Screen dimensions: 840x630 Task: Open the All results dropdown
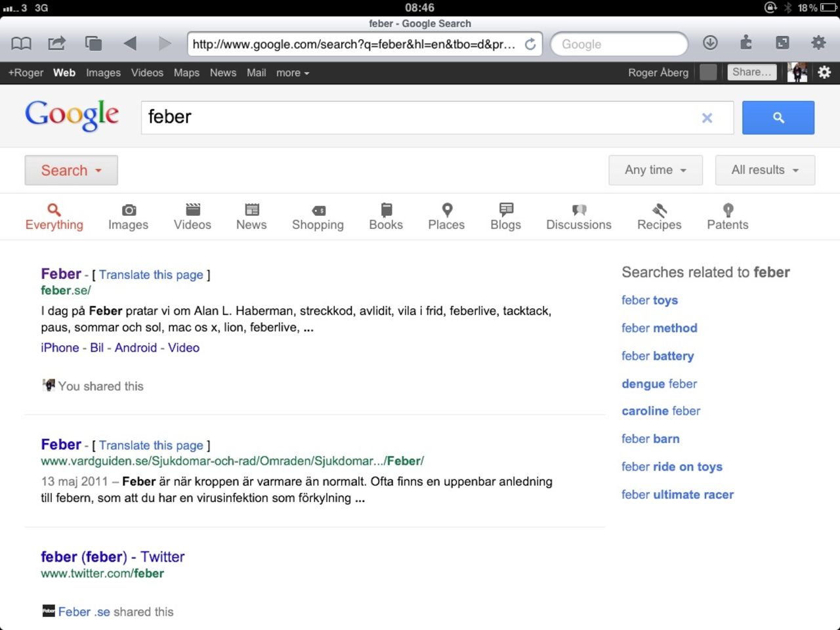click(764, 170)
